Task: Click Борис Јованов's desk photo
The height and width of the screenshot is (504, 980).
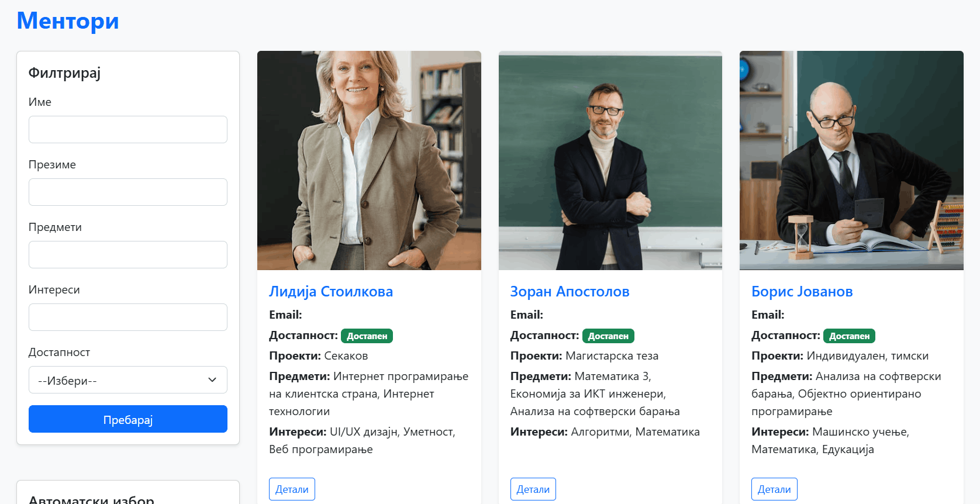Action: pyautogui.click(x=851, y=160)
